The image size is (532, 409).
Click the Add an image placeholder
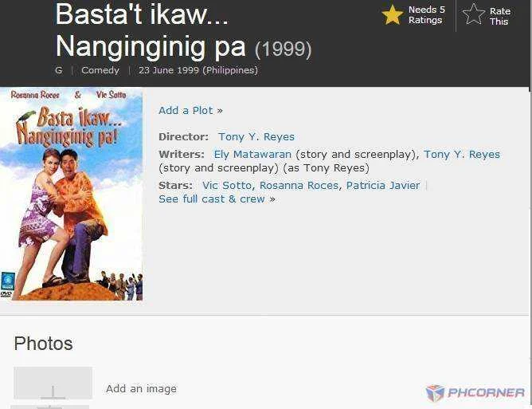(x=53, y=383)
